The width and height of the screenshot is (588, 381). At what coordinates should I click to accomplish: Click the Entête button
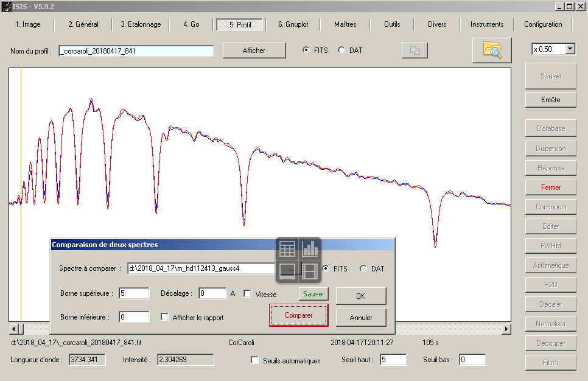point(550,100)
